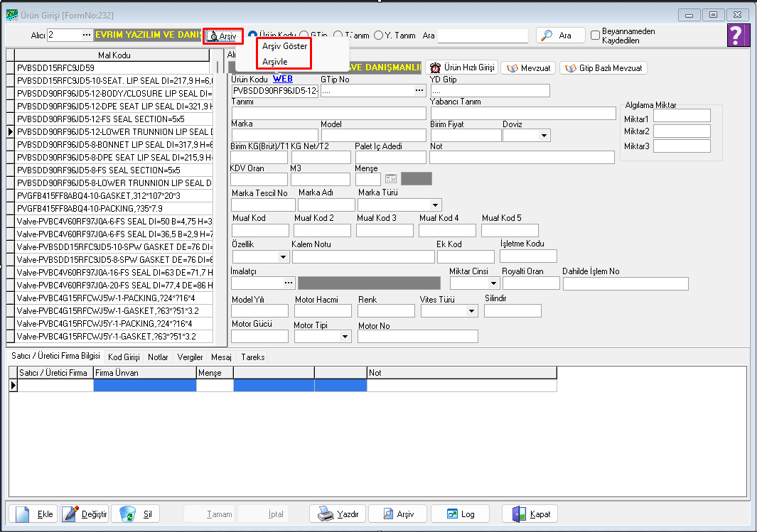Open the Vergiler tab
The height and width of the screenshot is (532, 757).
coord(190,357)
